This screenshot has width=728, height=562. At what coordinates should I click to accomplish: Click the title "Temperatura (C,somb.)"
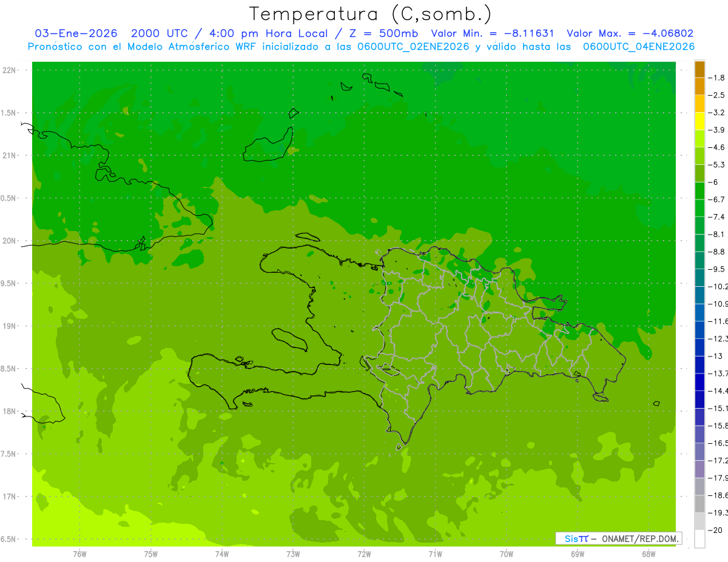(x=370, y=14)
